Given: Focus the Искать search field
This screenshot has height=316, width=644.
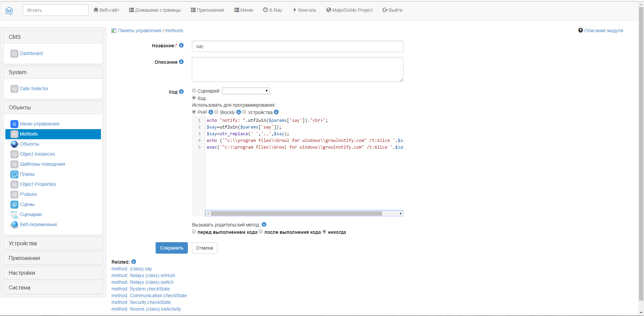Looking at the screenshot, I should tap(56, 10).
